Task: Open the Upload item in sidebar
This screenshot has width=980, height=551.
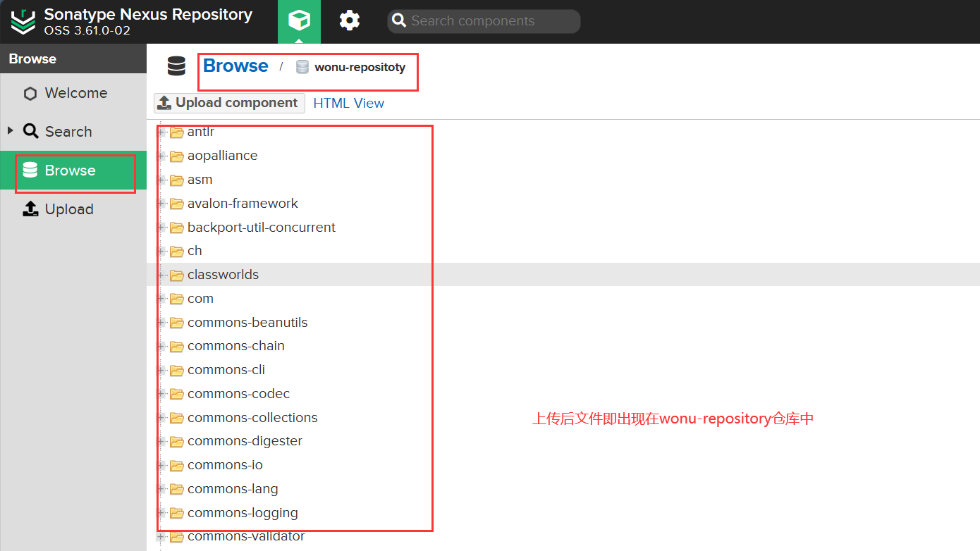Action: pyautogui.click(x=73, y=209)
